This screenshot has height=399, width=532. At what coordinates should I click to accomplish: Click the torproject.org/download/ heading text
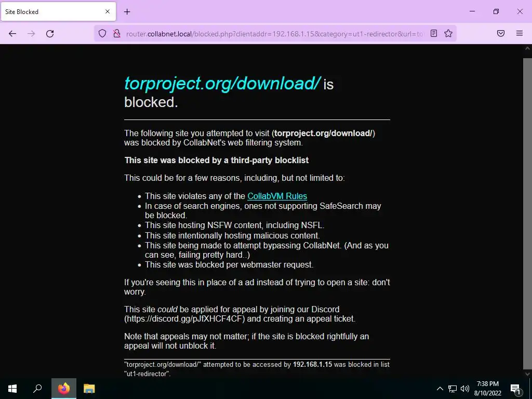[222, 83]
